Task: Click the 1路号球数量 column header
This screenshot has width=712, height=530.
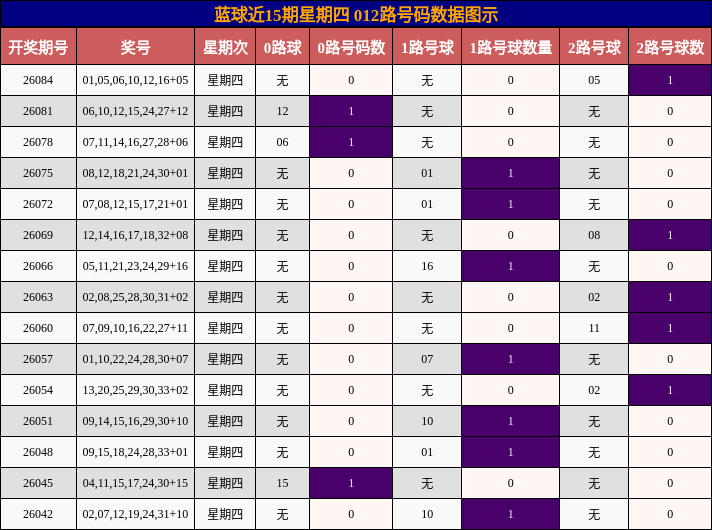Action: tap(510, 47)
